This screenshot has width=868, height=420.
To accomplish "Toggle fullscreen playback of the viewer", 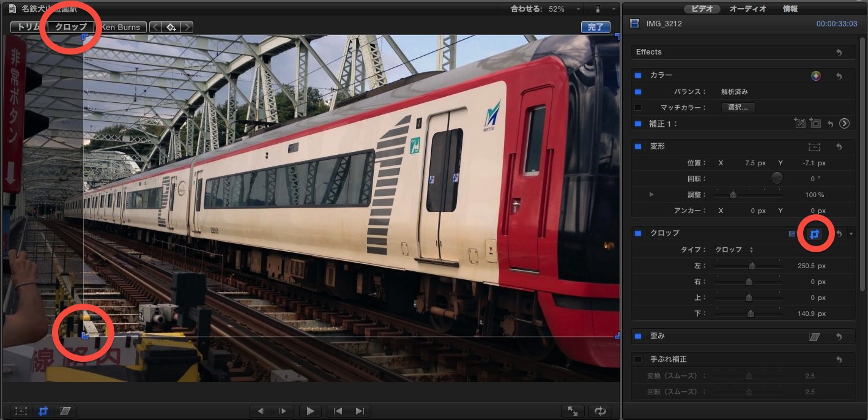I will tap(573, 411).
